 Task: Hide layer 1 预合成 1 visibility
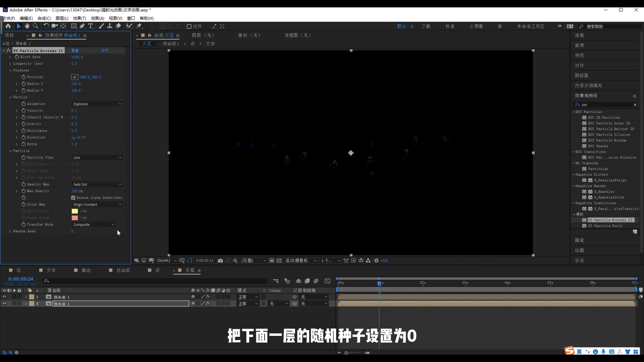click(x=4, y=297)
